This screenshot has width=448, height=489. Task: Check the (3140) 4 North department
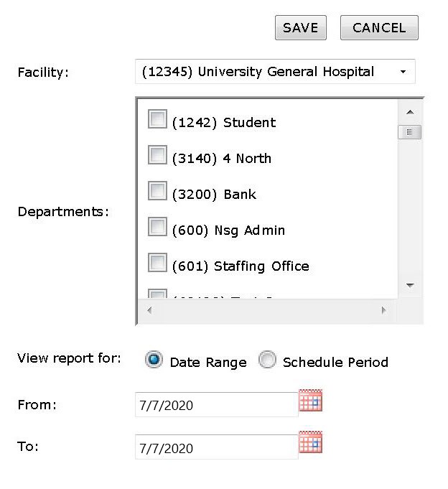tap(157, 155)
